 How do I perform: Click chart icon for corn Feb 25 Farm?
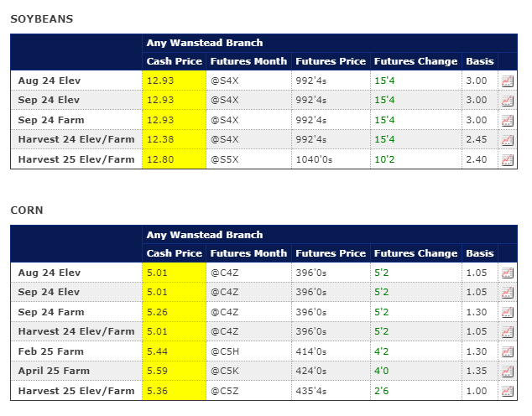(507, 351)
